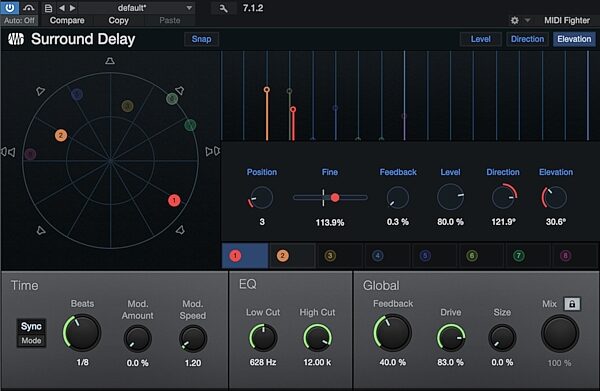
Task: Click the Paste button
Action: pos(170,20)
